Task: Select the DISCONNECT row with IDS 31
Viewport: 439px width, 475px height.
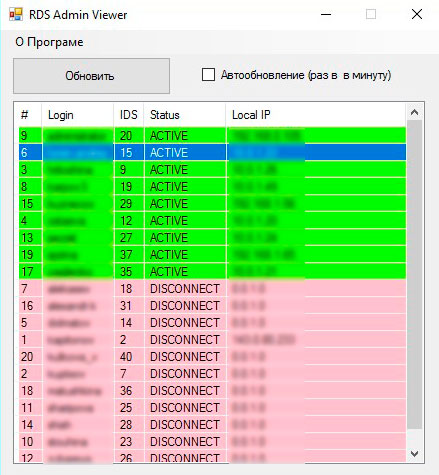Action: click(x=212, y=306)
